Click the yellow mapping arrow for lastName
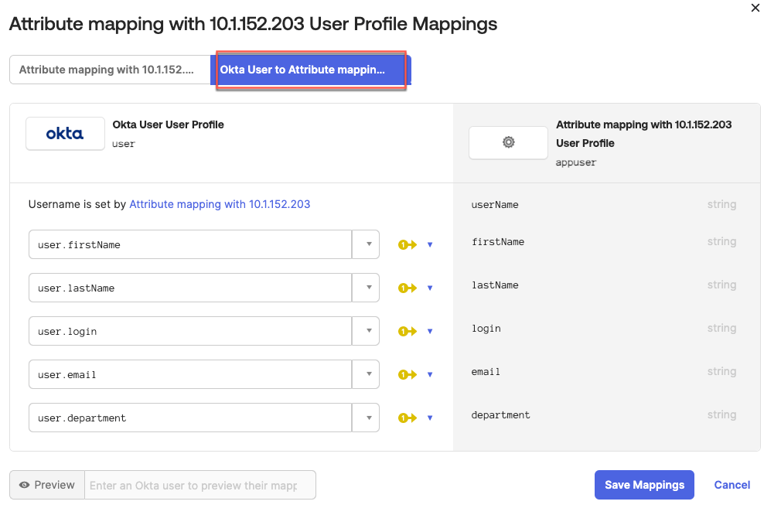764x532 pixels. click(x=408, y=288)
